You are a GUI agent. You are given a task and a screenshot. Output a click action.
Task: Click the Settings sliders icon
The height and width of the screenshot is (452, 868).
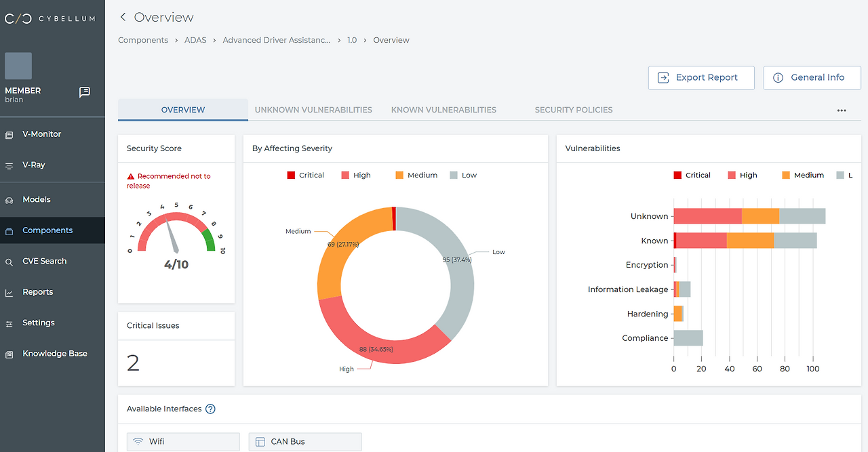(9, 324)
